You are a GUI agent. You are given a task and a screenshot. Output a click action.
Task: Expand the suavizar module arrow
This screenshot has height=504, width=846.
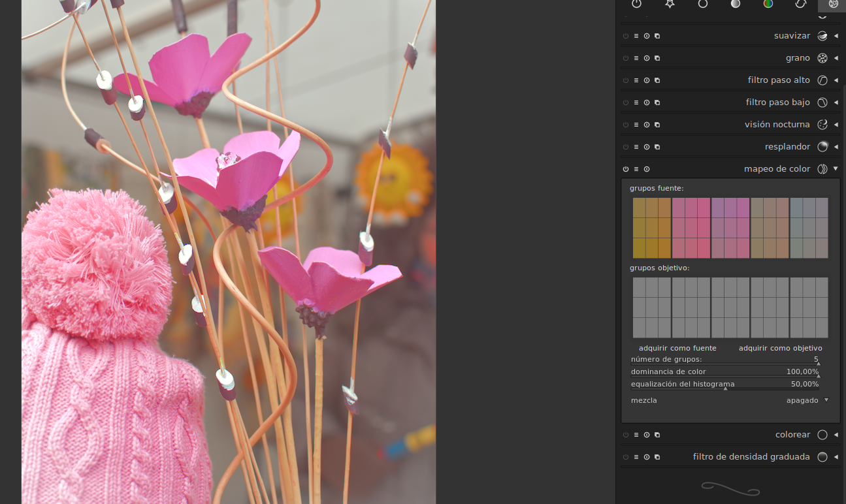[x=836, y=36]
